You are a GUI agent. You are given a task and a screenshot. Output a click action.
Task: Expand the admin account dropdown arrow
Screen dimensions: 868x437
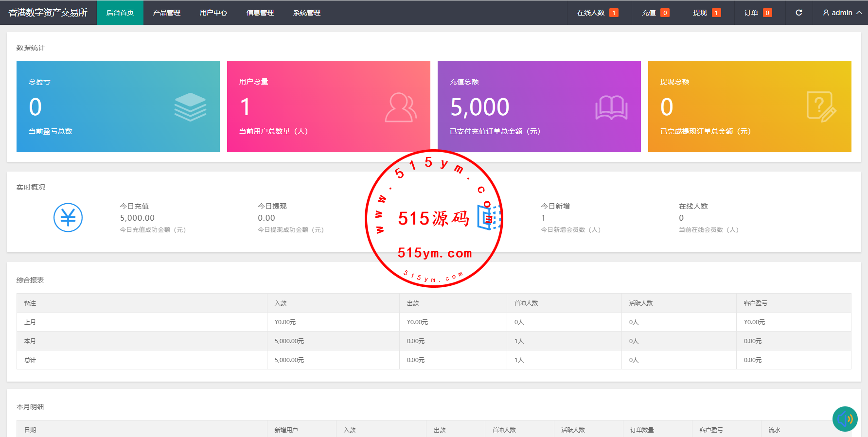pyautogui.click(x=859, y=13)
